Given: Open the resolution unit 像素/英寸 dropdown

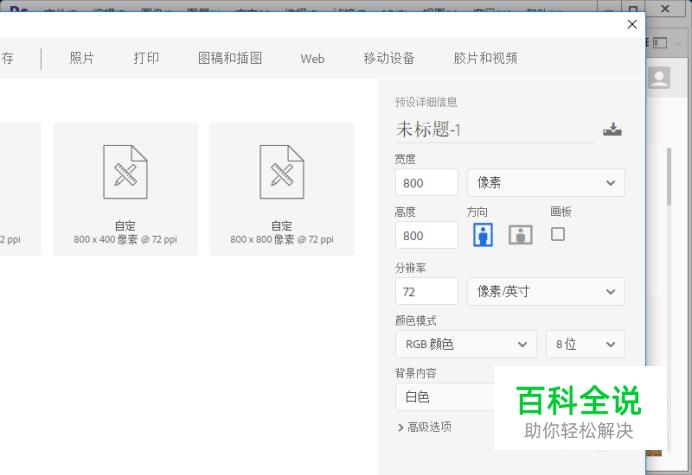Looking at the screenshot, I should tap(546, 291).
